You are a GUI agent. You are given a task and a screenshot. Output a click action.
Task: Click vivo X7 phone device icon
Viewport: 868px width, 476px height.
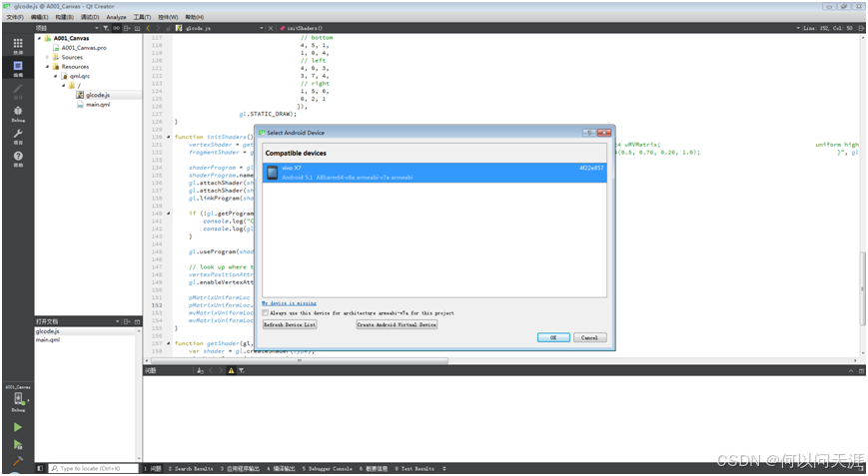[272, 173]
